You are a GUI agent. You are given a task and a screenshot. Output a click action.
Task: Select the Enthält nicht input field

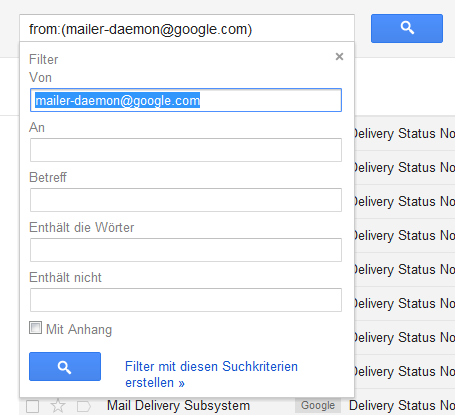186,300
